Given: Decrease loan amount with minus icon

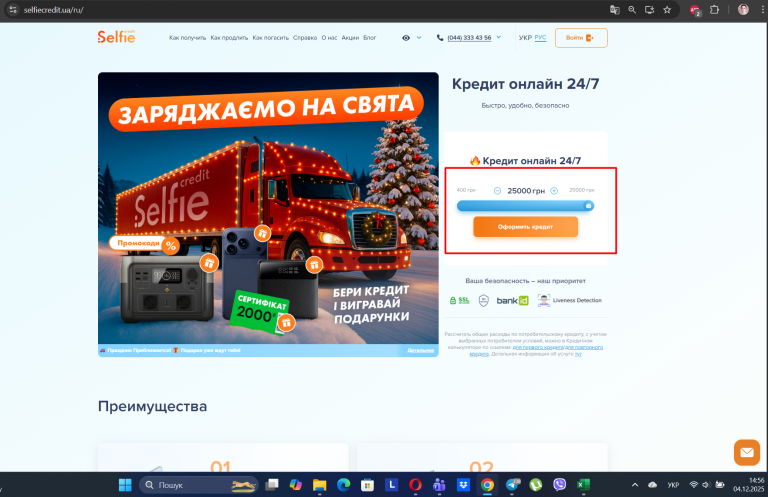Looking at the screenshot, I should (497, 191).
